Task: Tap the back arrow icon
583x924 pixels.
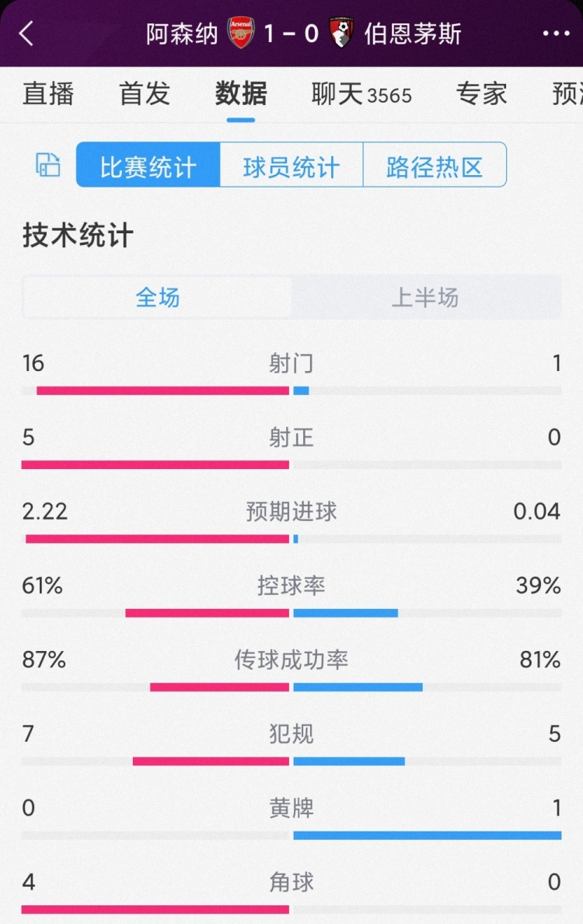Action: click(x=26, y=33)
